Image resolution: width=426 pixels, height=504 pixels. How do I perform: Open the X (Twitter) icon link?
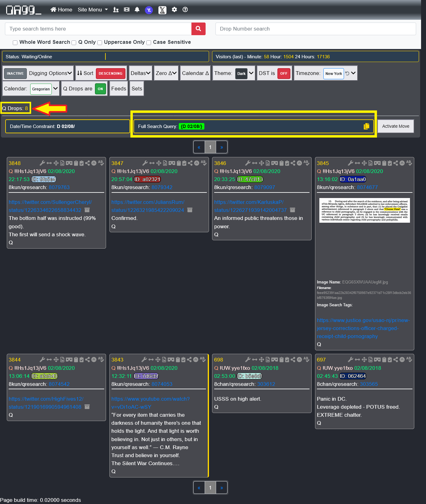[162, 10]
